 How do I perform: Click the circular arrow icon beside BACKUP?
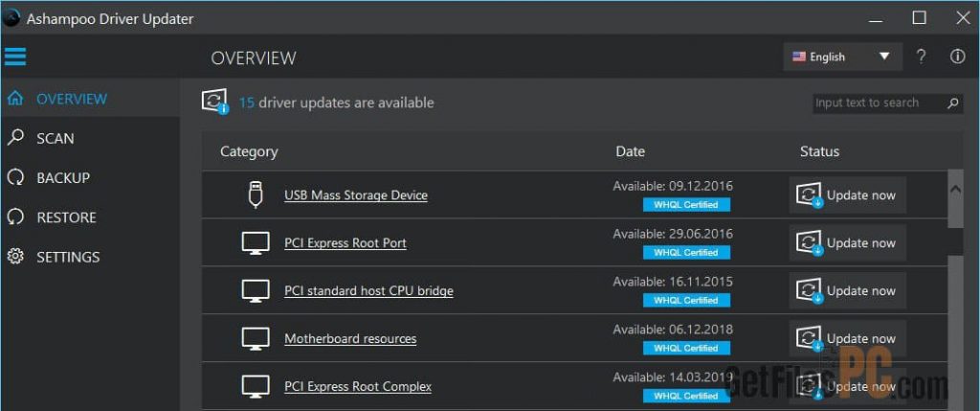click(x=15, y=177)
